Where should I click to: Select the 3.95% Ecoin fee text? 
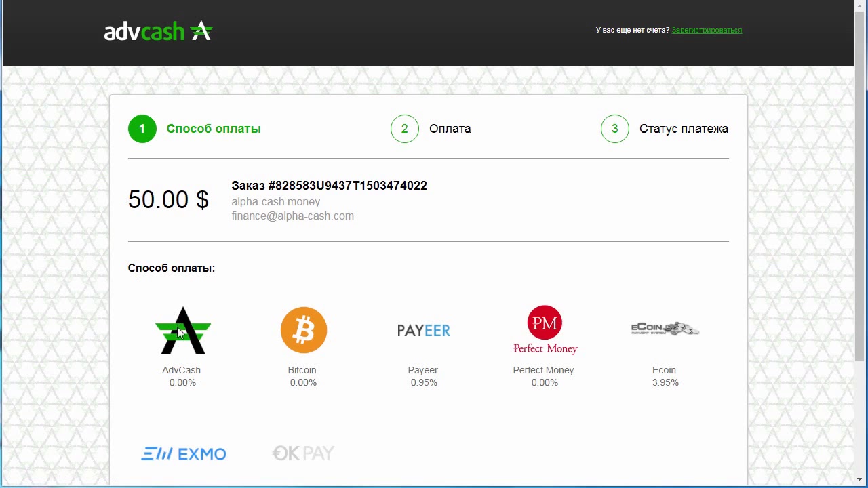(665, 382)
